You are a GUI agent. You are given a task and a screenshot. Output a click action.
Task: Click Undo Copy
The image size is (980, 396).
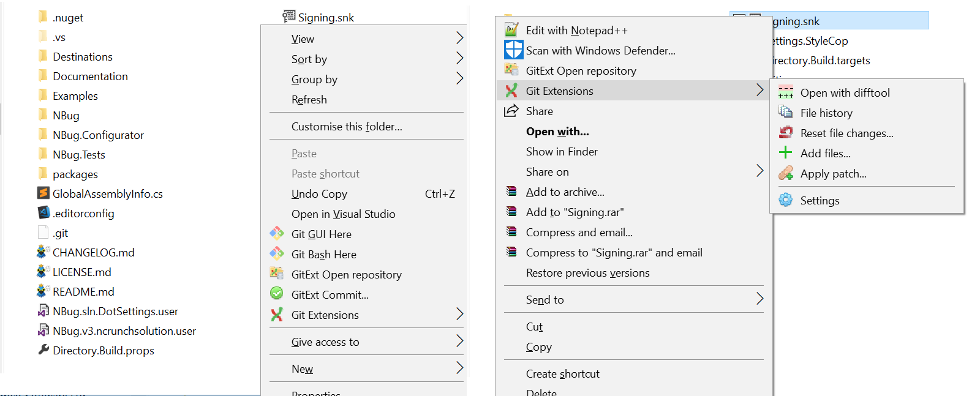(319, 194)
